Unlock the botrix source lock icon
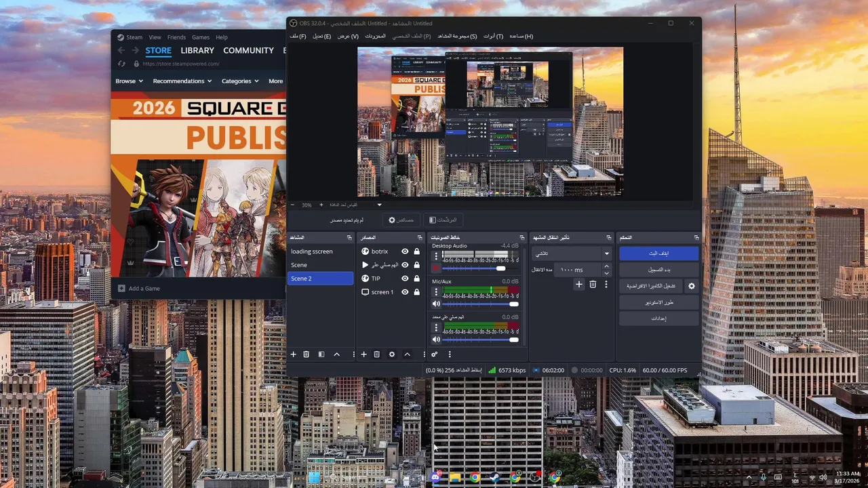 coord(416,251)
